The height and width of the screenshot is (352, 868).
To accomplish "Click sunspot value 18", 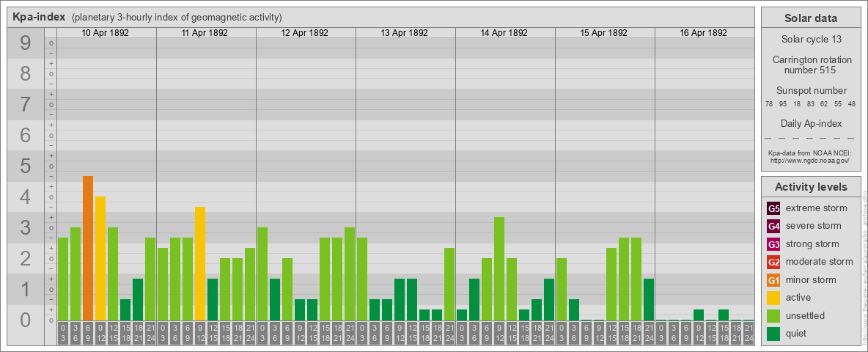I will point(797,104).
